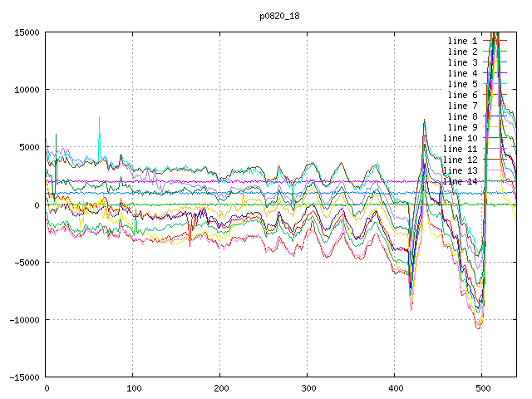Viewport: 532px width, 399px height.
Task: Pick the 'line 5' legend entry
Action: click(x=462, y=84)
